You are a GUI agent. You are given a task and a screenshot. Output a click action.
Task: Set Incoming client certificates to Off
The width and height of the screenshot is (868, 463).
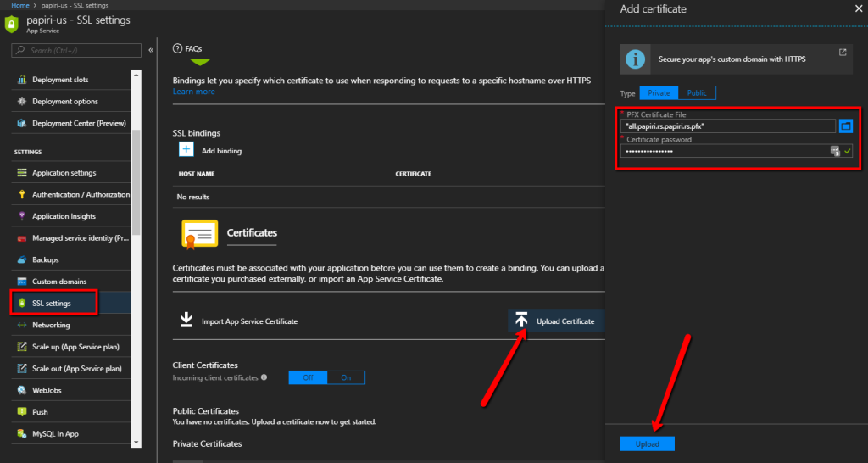[308, 377]
